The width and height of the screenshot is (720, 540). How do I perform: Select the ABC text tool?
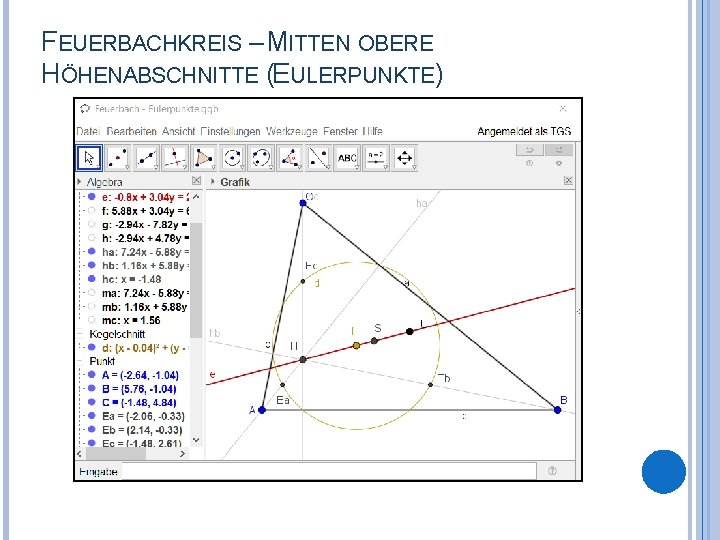(x=347, y=158)
